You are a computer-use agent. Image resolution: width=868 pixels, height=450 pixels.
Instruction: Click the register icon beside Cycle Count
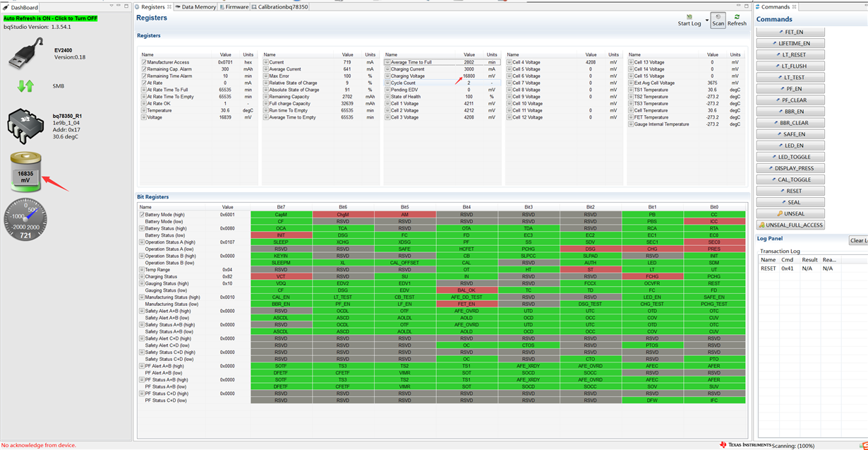(387, 83)
